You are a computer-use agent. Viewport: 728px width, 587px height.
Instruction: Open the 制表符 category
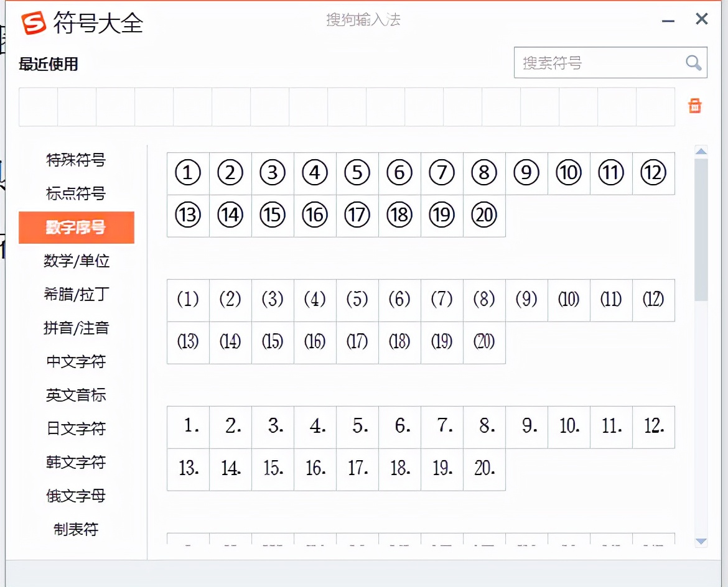coord(75,529)
